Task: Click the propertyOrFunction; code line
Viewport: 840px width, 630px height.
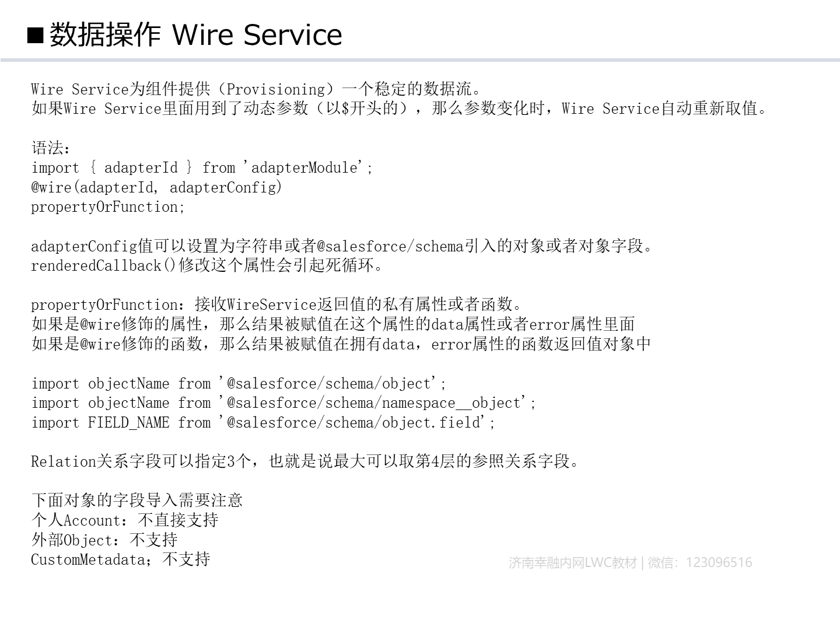Action: [108, 207]
